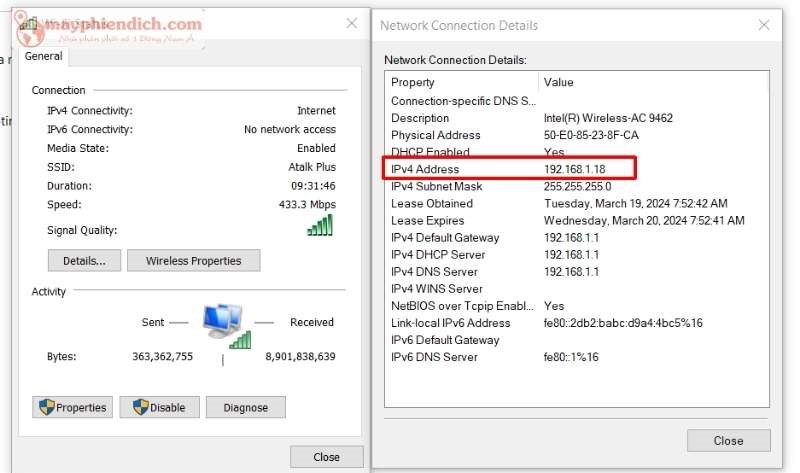The width and height of the screenshot is (800, 473).
Task: Click the value 255.255.255.0
Action: (x=578, y=186)
